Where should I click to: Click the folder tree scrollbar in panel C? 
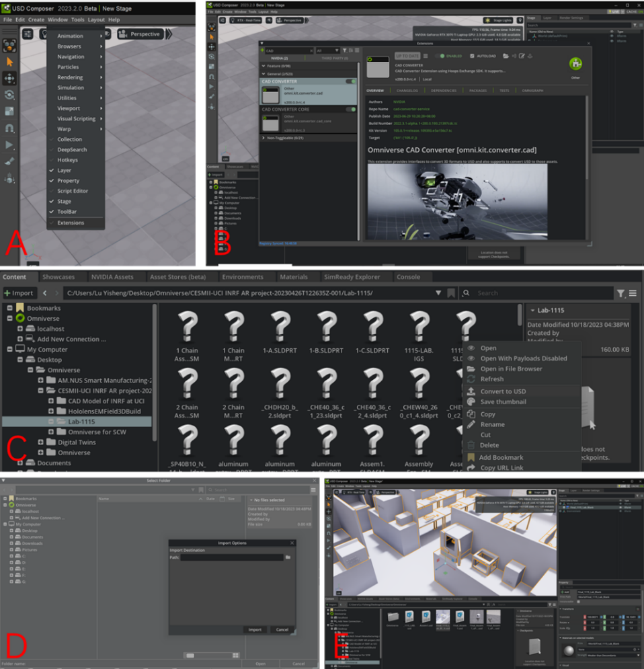pyautogui.click(x=155, y=372)
